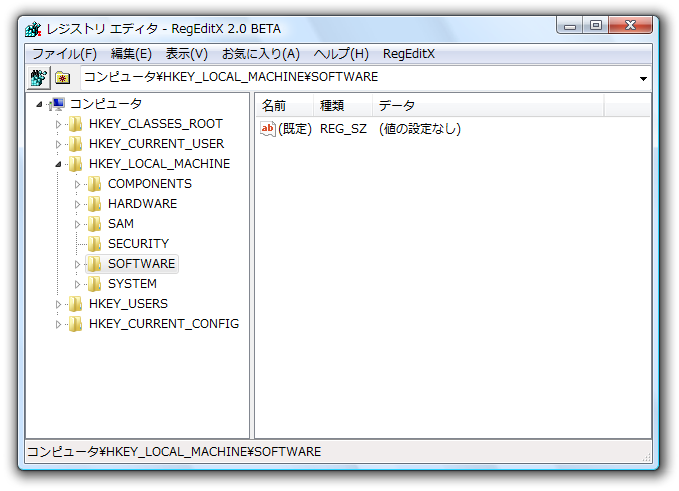Click the HKEY_CLASSES_ROOT folder icon

tap(76, 124)
